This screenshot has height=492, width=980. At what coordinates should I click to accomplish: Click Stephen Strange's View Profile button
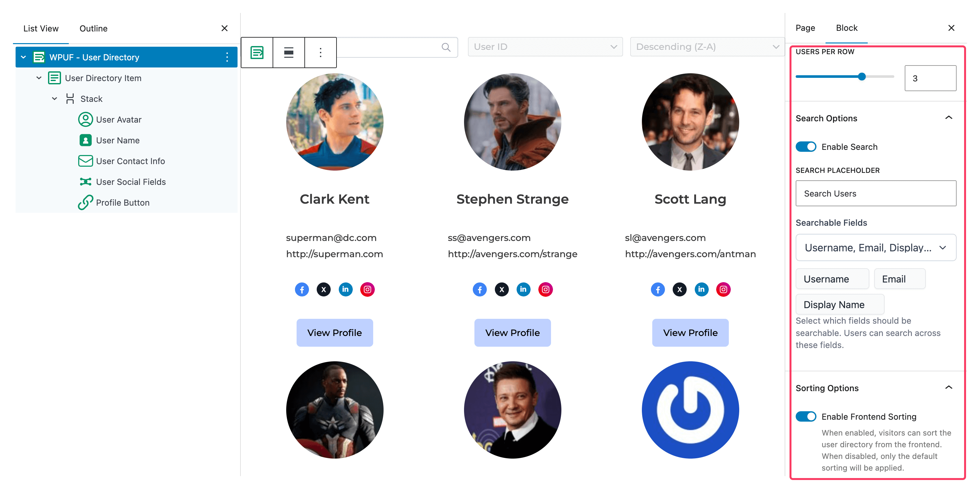[512, 333]
